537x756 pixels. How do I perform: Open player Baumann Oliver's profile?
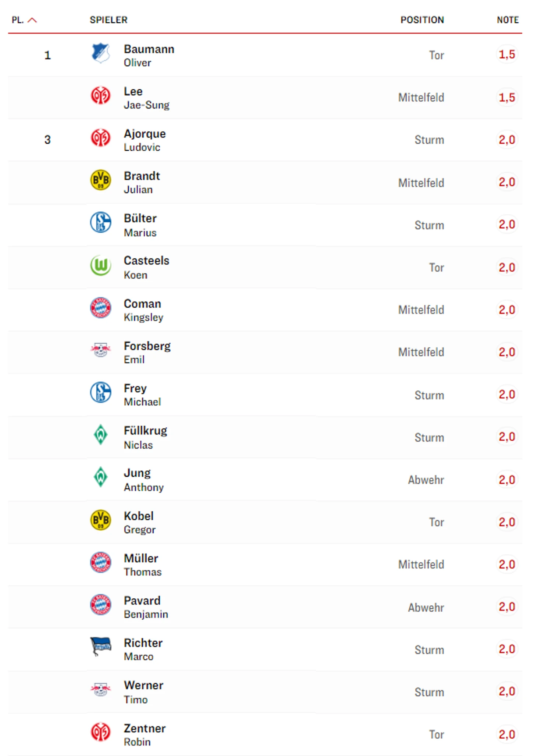[149, 55]
